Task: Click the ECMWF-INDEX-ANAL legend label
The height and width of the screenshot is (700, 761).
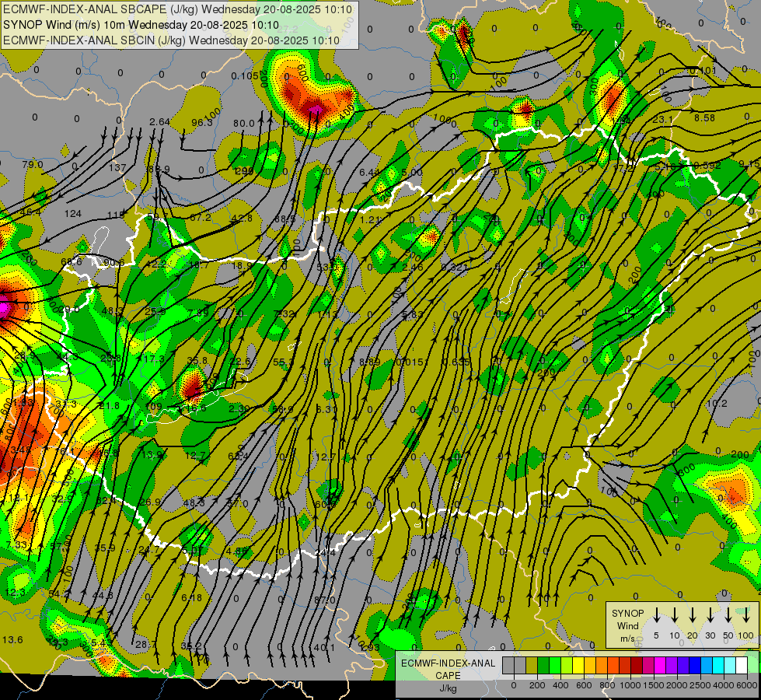Action: [448, 663]
